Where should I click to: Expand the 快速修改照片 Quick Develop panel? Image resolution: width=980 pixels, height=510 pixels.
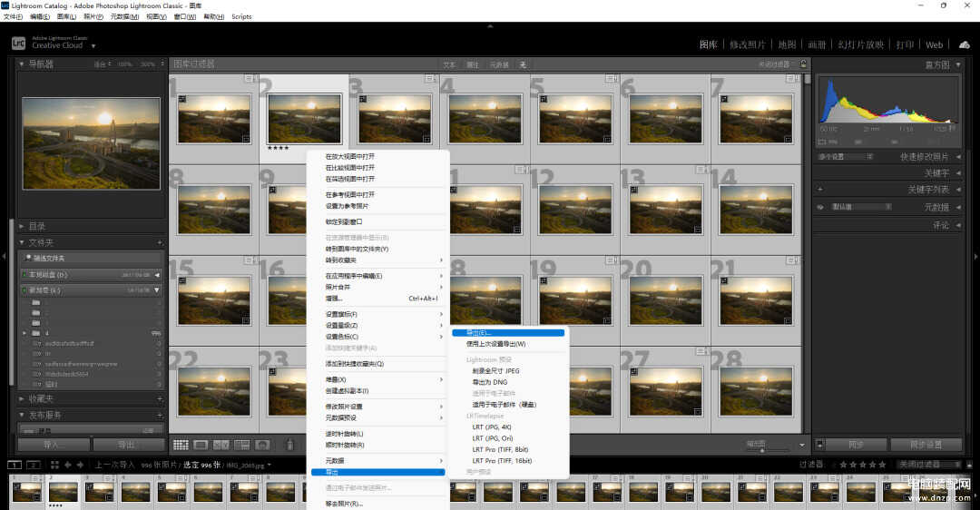click(959, 157)
